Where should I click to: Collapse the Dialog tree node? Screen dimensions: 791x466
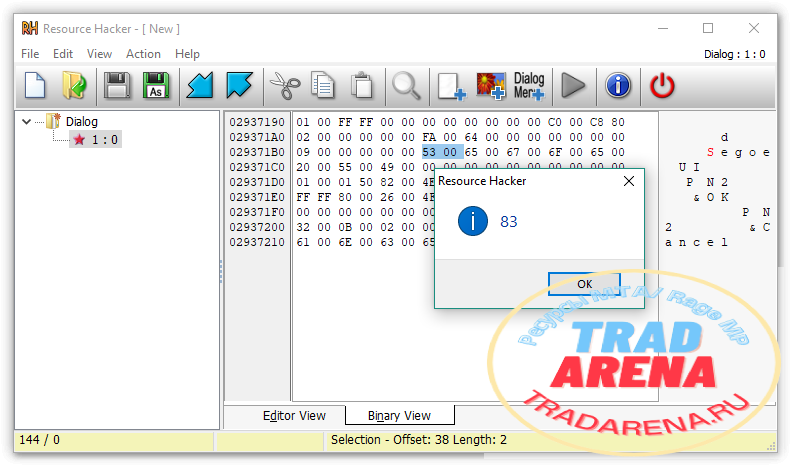[x=27, y=122]
